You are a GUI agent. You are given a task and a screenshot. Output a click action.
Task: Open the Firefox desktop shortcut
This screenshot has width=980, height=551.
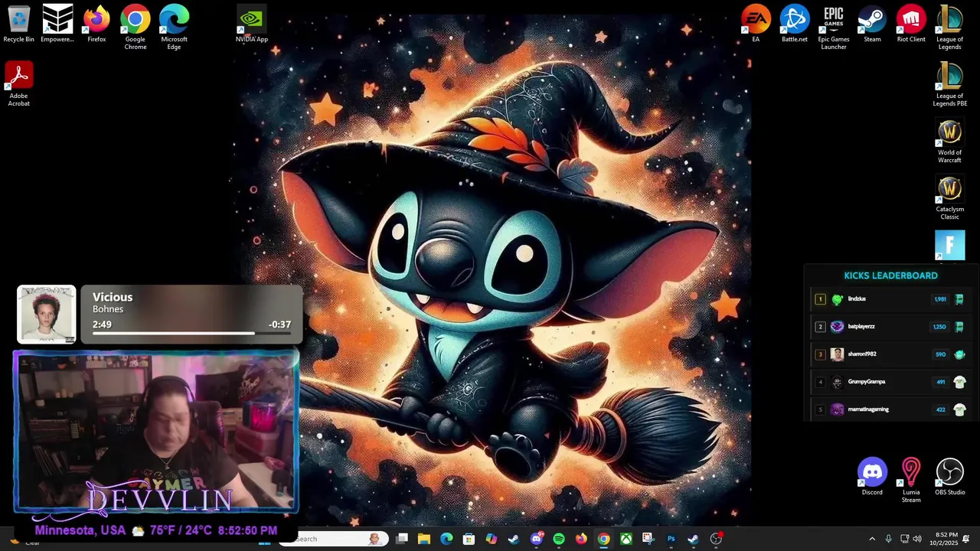(96, 24)
